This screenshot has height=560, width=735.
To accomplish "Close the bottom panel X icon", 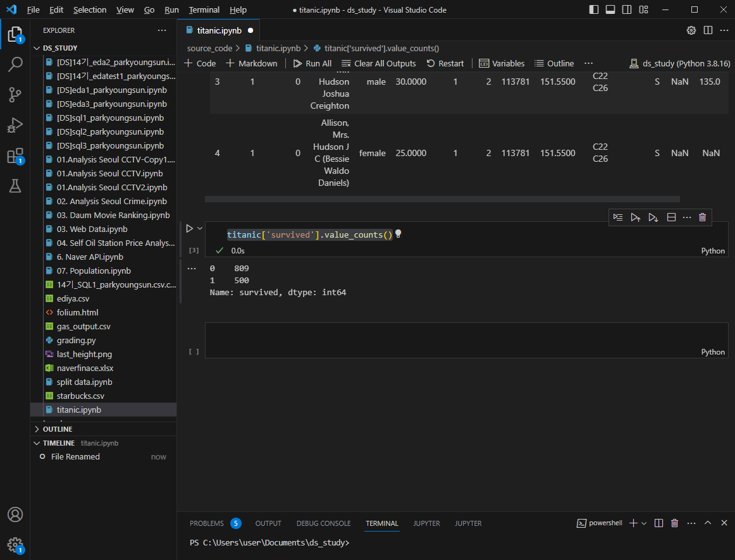I will (724, 523).
